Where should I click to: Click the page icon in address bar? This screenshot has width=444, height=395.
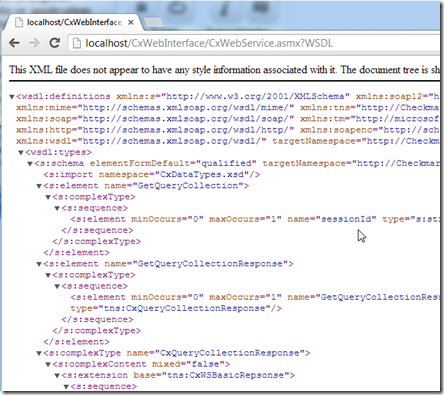click(x=77, y=43)
